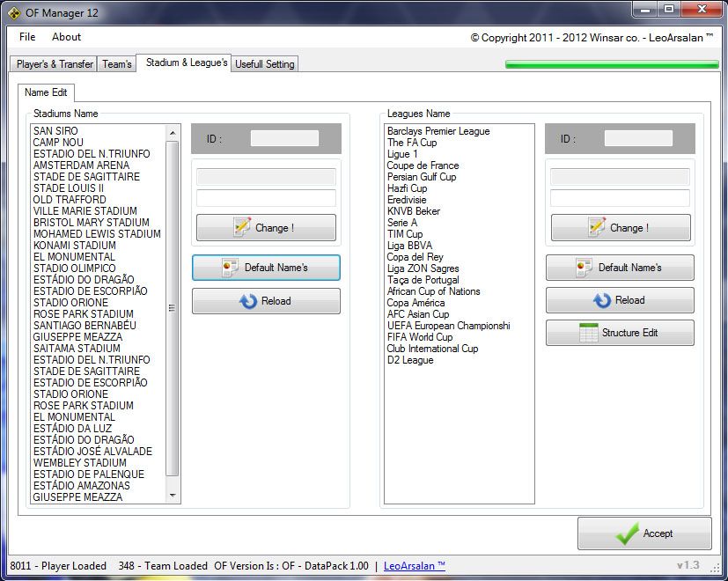Image resolution: width=728 pixels, height=581 pixels.
Task: Open the Usefull Setting tab
Action: pyautogui.click(x=265, y=64)
